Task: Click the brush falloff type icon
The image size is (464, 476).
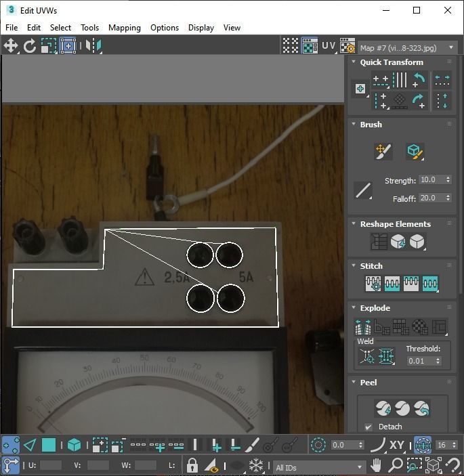Action: click(x=363, y=191)
